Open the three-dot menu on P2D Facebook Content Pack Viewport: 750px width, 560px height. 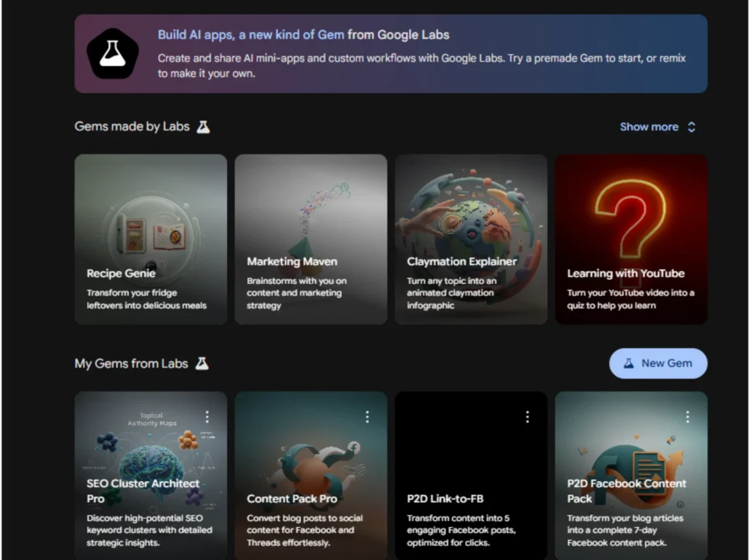[687, 416]
